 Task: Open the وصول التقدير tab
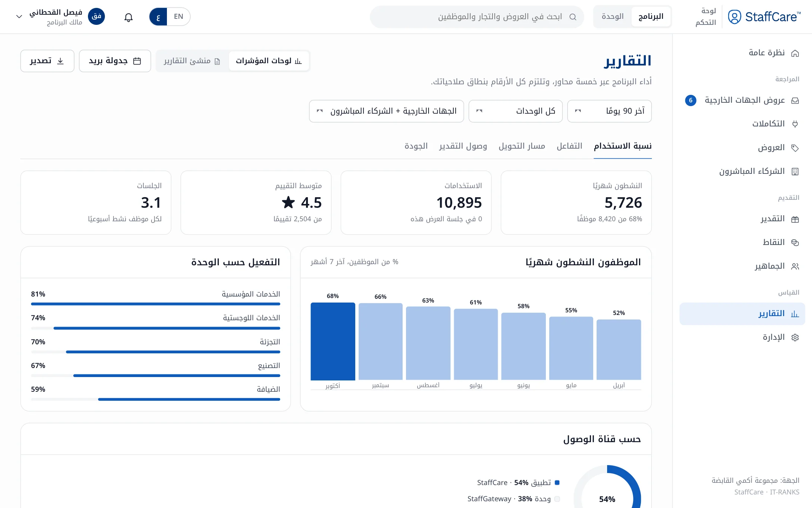[x=463, y=146]
